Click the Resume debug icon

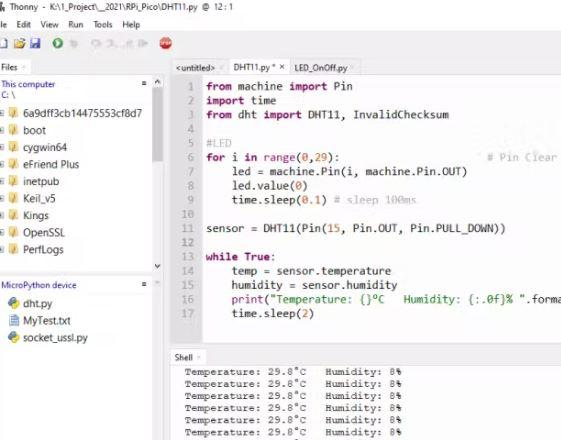tap(143, 43)
